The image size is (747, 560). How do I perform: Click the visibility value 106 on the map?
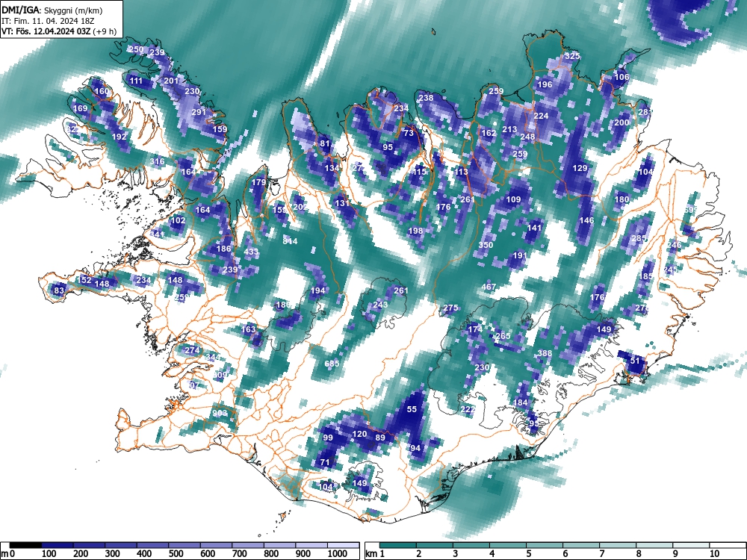click(622, 77)
